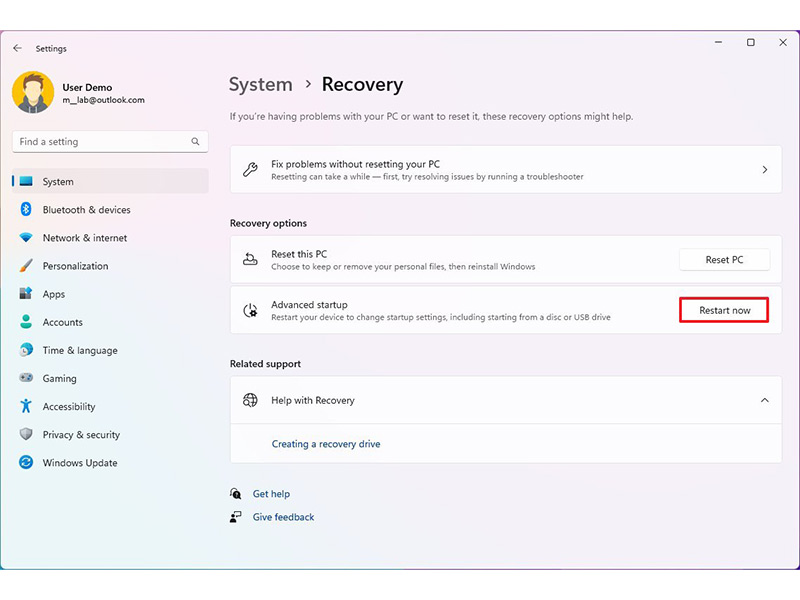Image resolution: width=800 pixels, height=600 pixels.
Task: Go to Apps label
Action: coord(54,294)
